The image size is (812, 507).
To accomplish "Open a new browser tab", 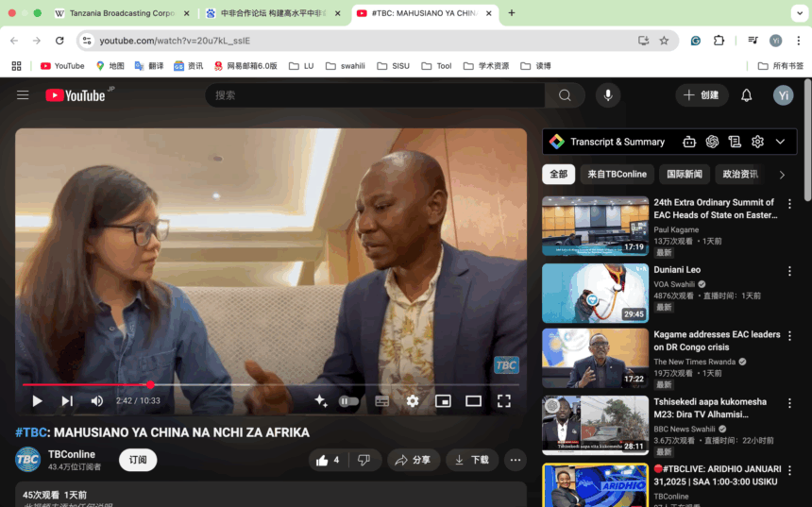I will pos(512,13).
